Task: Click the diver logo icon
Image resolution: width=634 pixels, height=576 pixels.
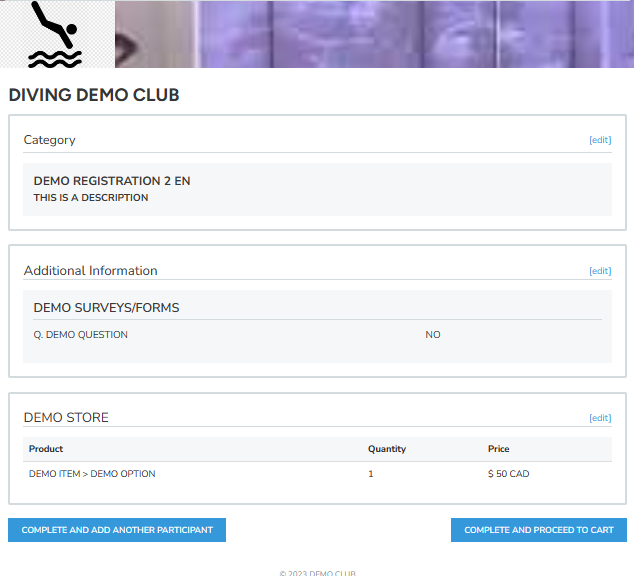Action: pyautogui.click(x=54, y=35)
